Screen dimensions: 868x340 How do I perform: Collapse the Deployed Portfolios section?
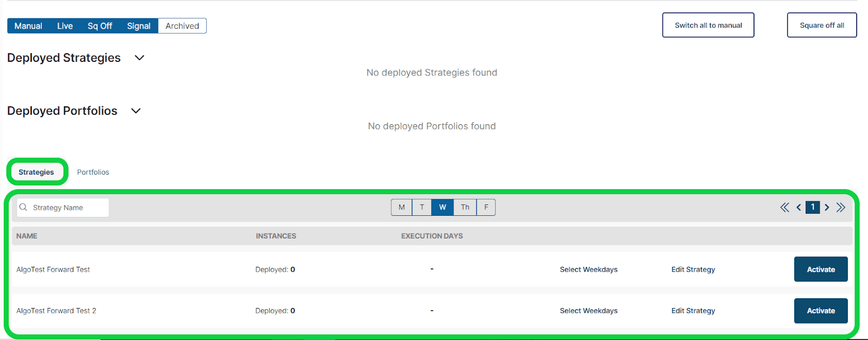pyautogui.click(x=136, y=111)
